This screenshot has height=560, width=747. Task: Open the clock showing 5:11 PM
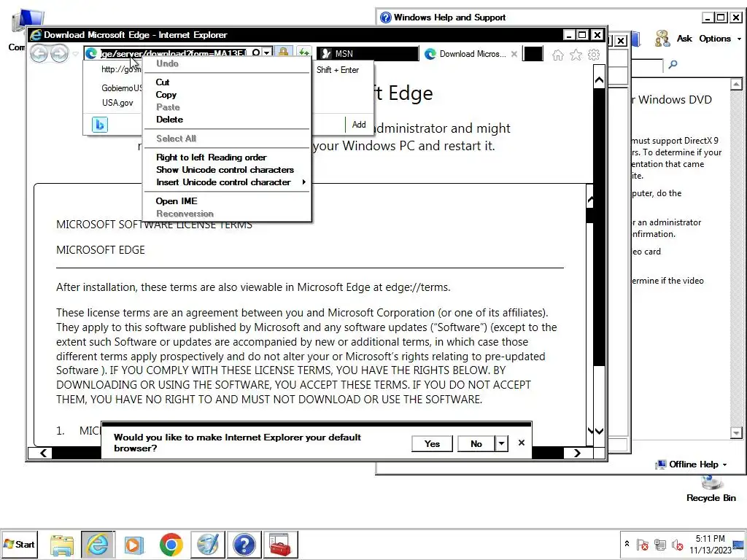tap(710, 544)
